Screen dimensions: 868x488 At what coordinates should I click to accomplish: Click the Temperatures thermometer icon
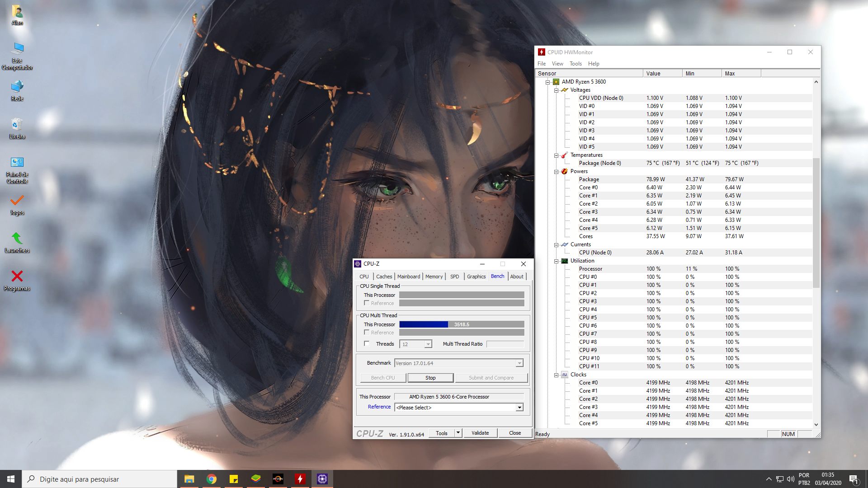coord(565,155)
